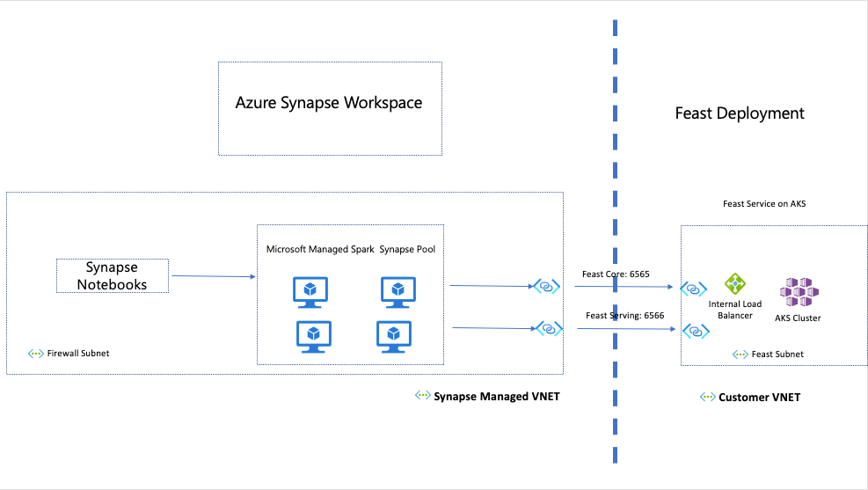Select the AKS Cluster icon
The height and width of the screenshot is (490, 868).
tap(799, 292)
